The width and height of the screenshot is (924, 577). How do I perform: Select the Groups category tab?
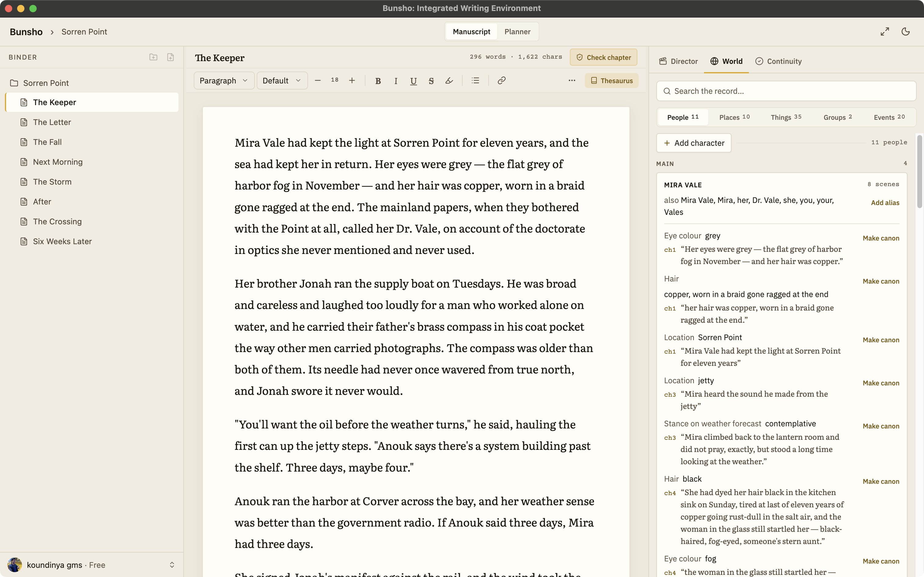point(838,117)
